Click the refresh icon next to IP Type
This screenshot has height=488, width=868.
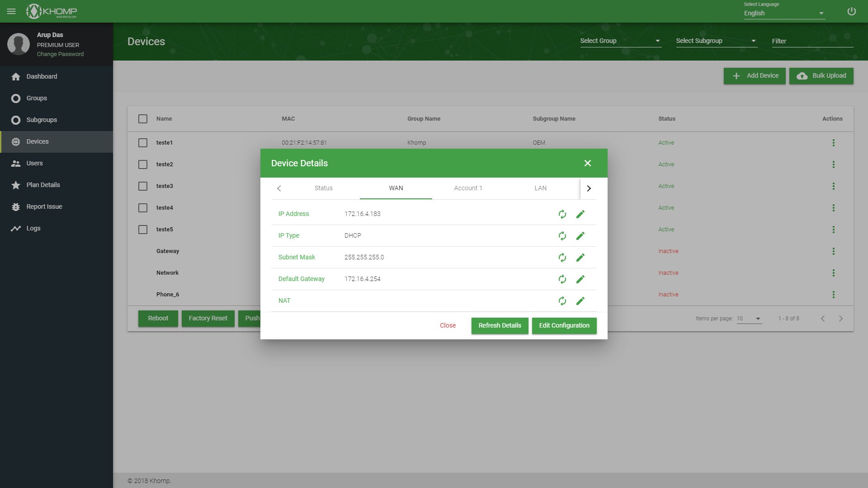[561, 235]
